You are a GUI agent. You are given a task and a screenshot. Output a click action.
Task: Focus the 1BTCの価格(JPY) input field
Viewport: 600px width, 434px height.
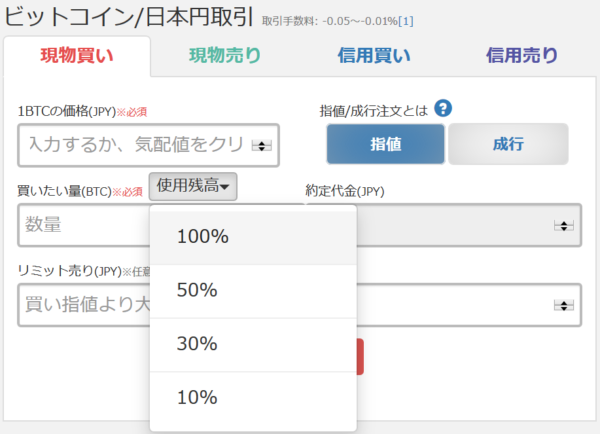148,145
